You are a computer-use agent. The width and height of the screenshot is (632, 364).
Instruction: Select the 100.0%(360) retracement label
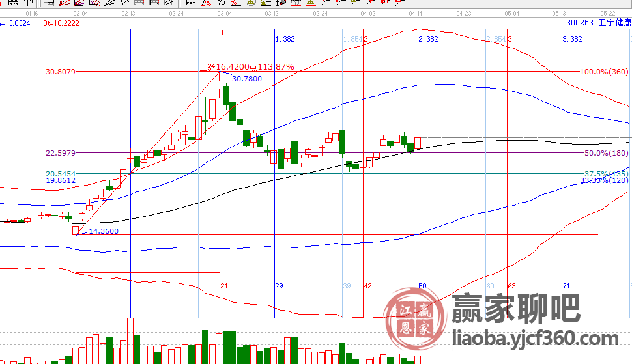(x=604, y=72)
